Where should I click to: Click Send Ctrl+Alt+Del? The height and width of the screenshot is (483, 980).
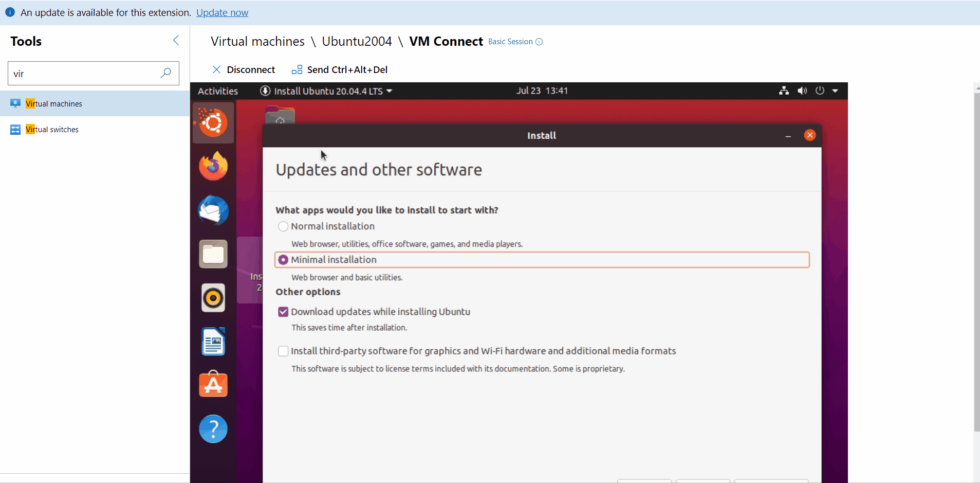[340, 69]
